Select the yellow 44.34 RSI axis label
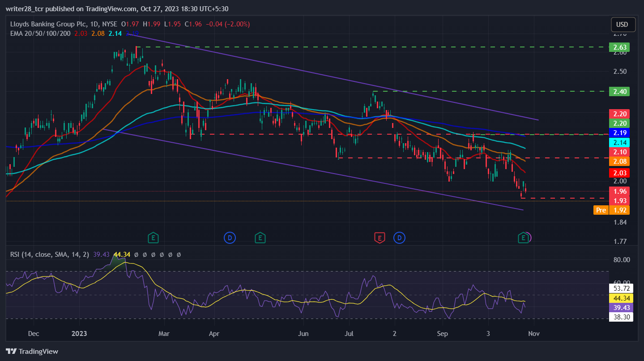Screen dimensions: 644x361 click(622, 298)
